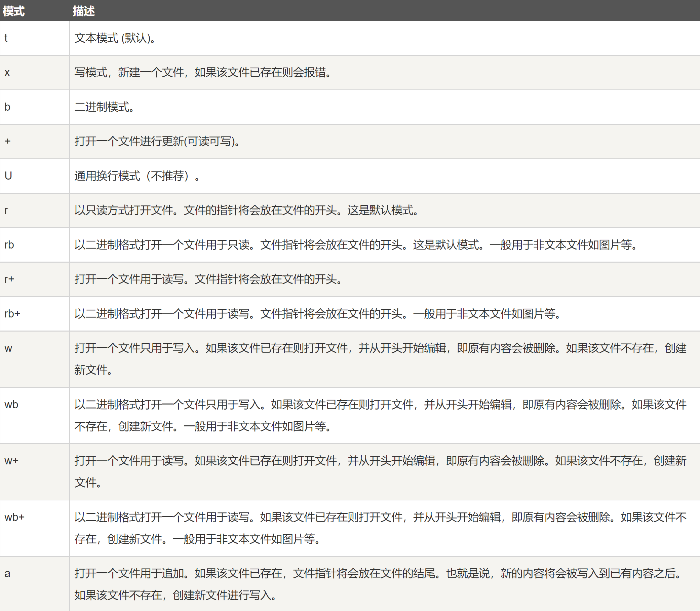
Task: Click the 'r' mode cell
Action: pyautogui.click(x=6, y=211)
